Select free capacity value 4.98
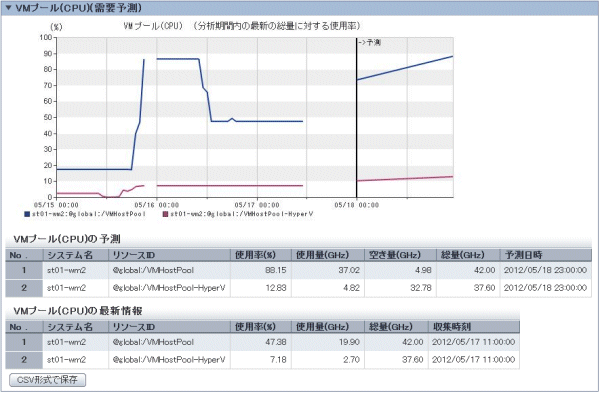Screen dimensions: 600x393 click(423, 270)
